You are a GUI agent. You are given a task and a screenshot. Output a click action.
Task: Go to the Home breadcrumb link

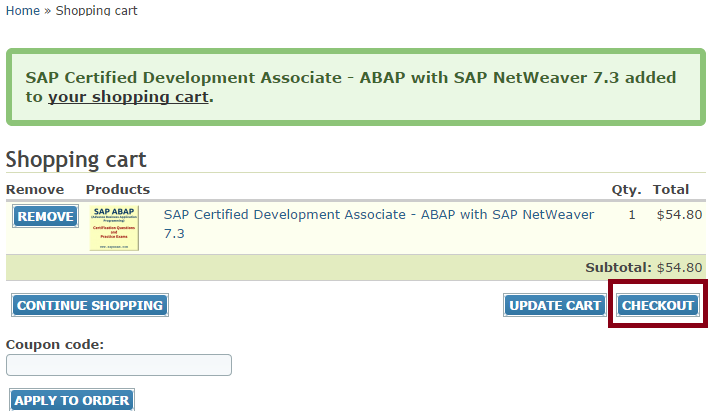point(23,10)
